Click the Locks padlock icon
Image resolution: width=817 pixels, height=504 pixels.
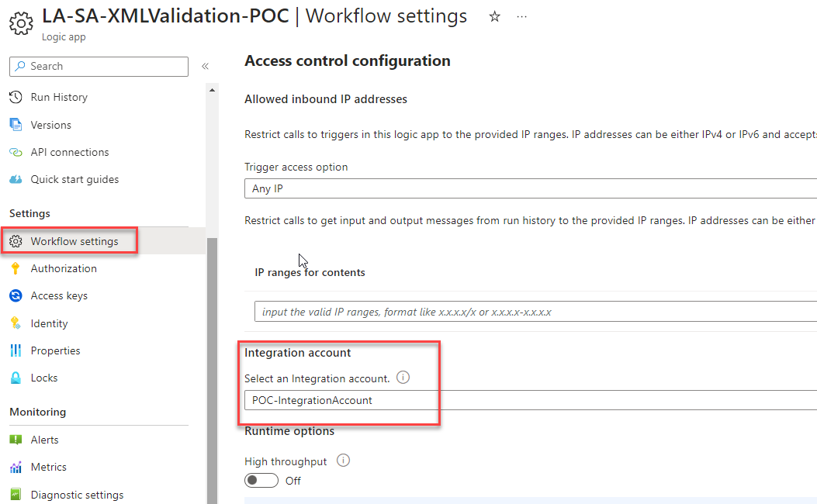(x=16, y=378)
